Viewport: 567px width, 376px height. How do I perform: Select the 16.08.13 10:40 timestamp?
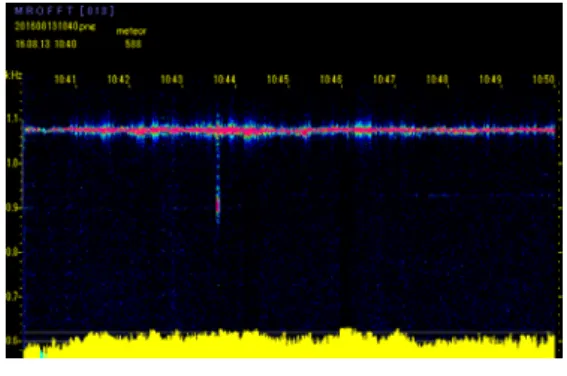coord(46,44)
